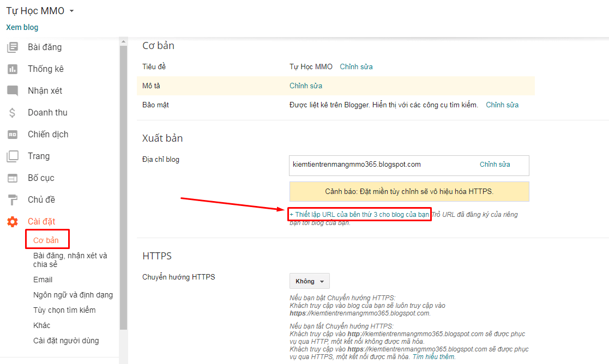Select the Trang pages icon

(12, 156)
